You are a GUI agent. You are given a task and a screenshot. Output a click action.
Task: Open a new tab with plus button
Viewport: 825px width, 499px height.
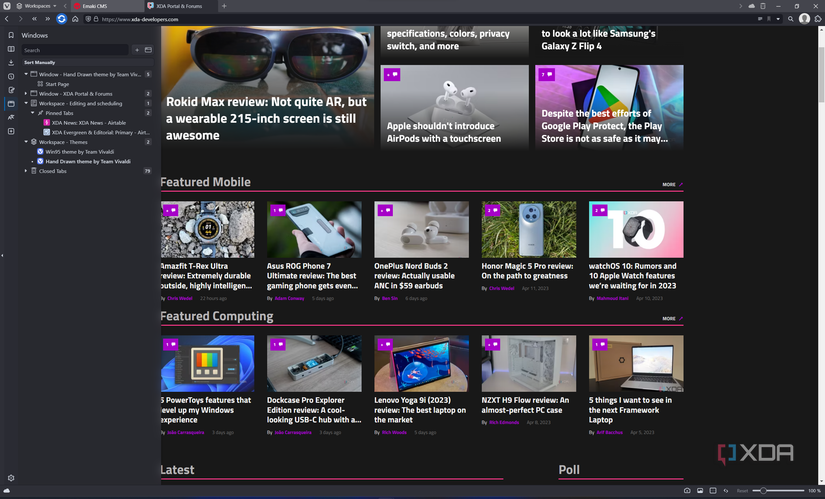224,6
